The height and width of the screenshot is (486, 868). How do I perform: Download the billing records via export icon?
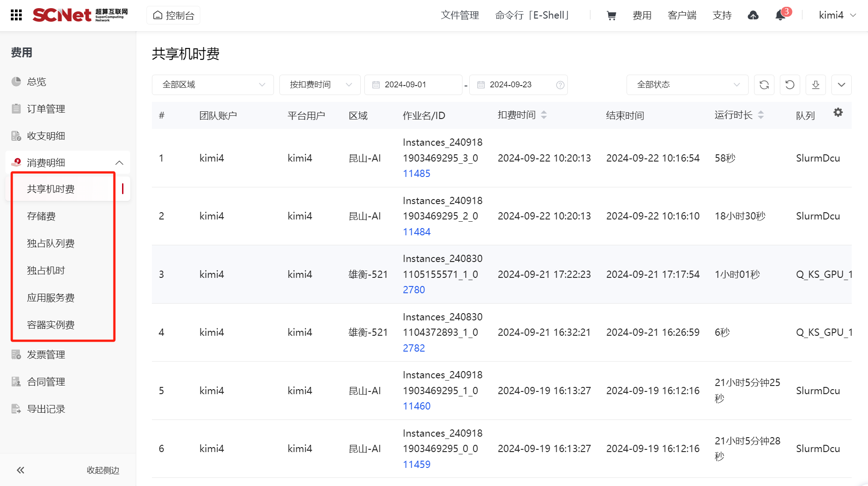click(816, 85)
